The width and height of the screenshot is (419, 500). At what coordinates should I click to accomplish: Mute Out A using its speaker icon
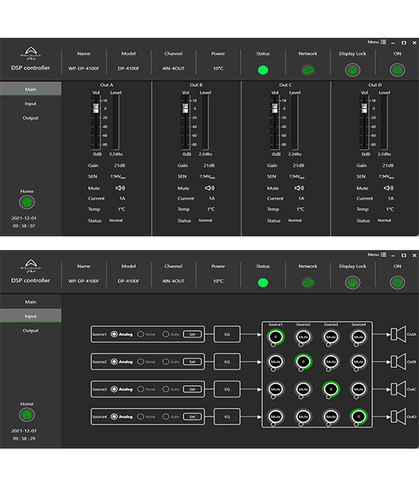(x=120, y=188)
